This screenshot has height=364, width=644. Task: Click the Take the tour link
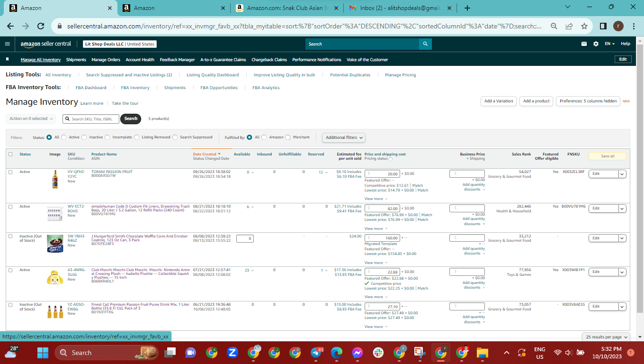pos(125,103)
